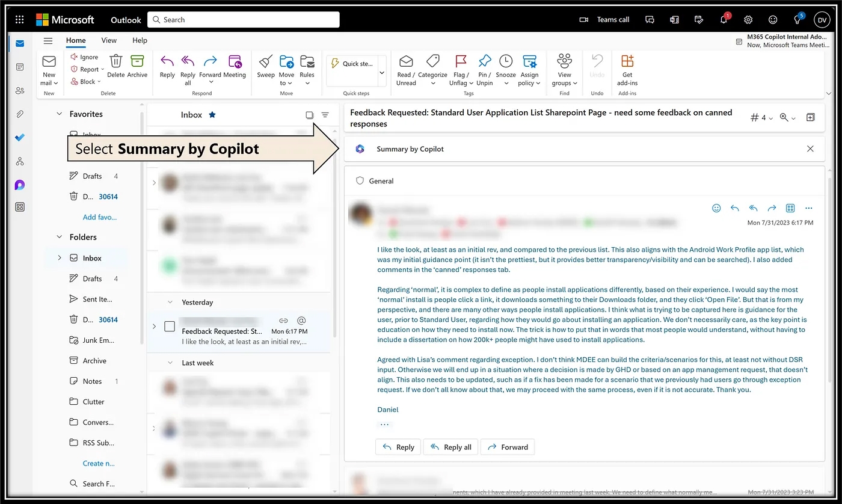This screenshot has height=504, width=842.
Task: Click the Snooze clock icon
Action: pyautogui.click(x=506, y=63)
